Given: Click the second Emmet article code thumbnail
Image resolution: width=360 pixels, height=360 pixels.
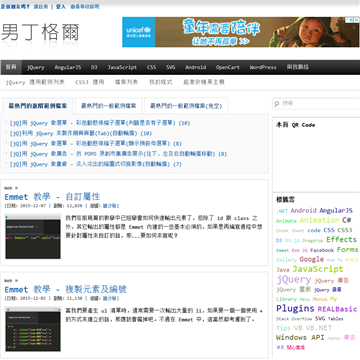Looking at the screenshot, I should point(33,329).
